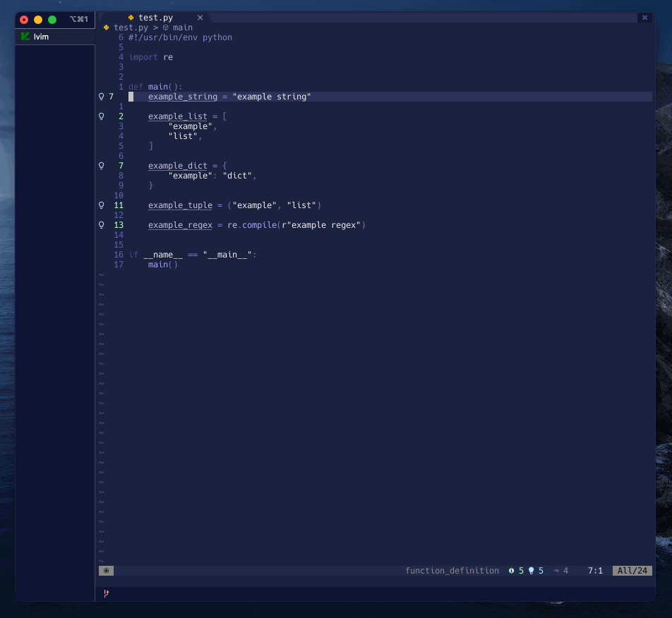The image size is (672, 618).
Task: Click lightbulb hint beside example_string line
Action: (x=102, y=97)
